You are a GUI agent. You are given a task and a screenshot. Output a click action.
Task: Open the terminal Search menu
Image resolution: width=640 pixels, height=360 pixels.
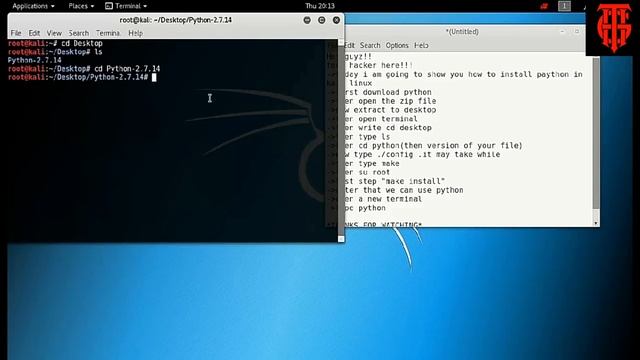[78, 33]
